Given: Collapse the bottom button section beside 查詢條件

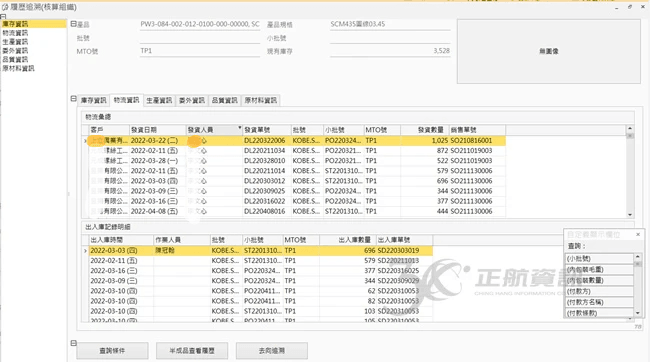Looking at the screenshot, I should coord(73,343).
